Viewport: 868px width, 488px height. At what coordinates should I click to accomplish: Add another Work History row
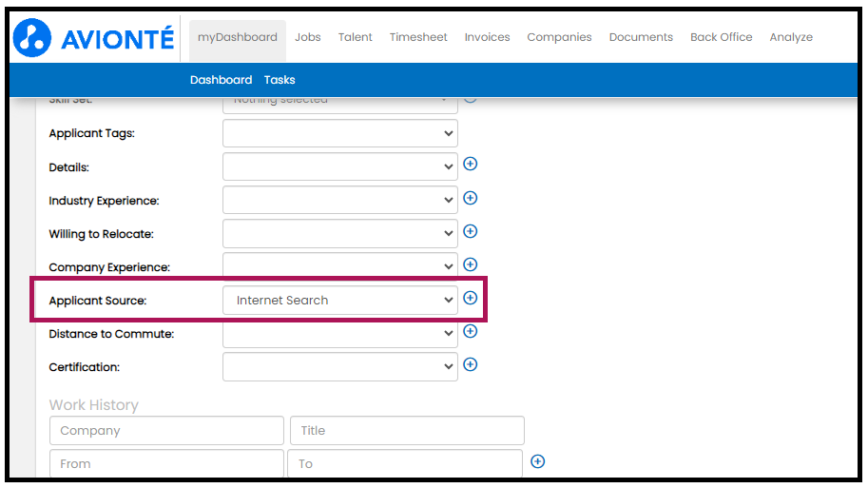tap(537, 461)
